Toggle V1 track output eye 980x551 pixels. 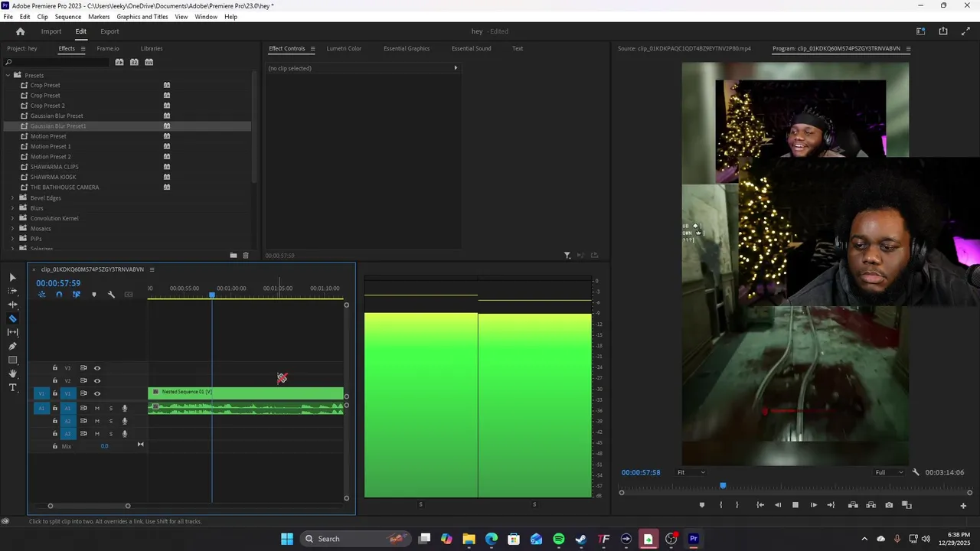97,393
